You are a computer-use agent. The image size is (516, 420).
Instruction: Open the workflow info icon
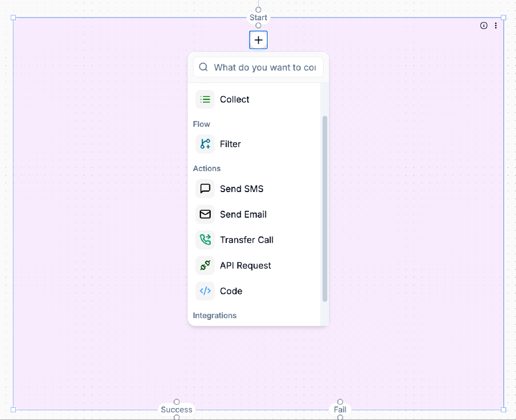click(484, 26)
